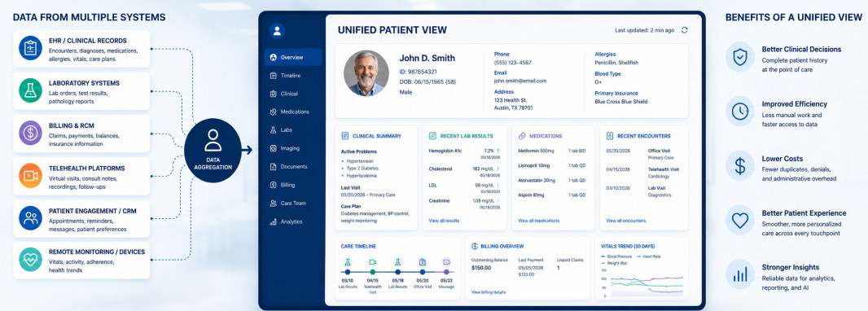Select the 05/22 Message timeline marker
Image resolution: width=868 pixels, height=311 pixels.
447,272
